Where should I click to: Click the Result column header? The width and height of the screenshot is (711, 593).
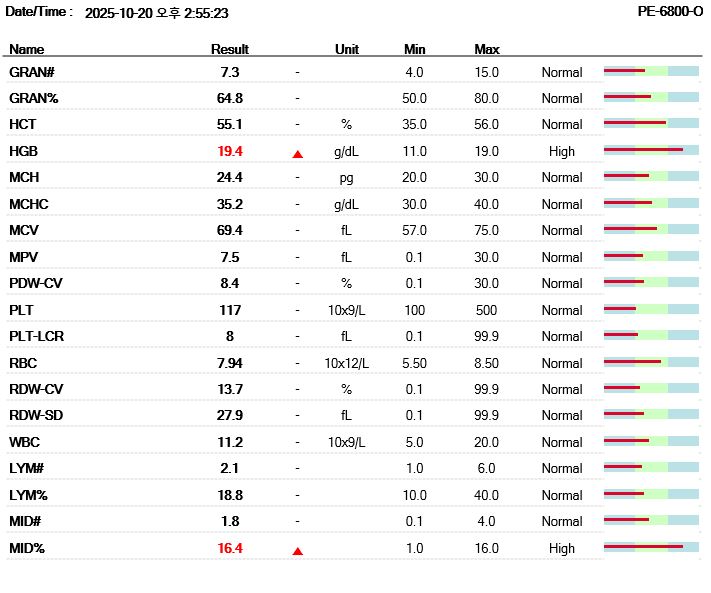(x=230, y=49)
